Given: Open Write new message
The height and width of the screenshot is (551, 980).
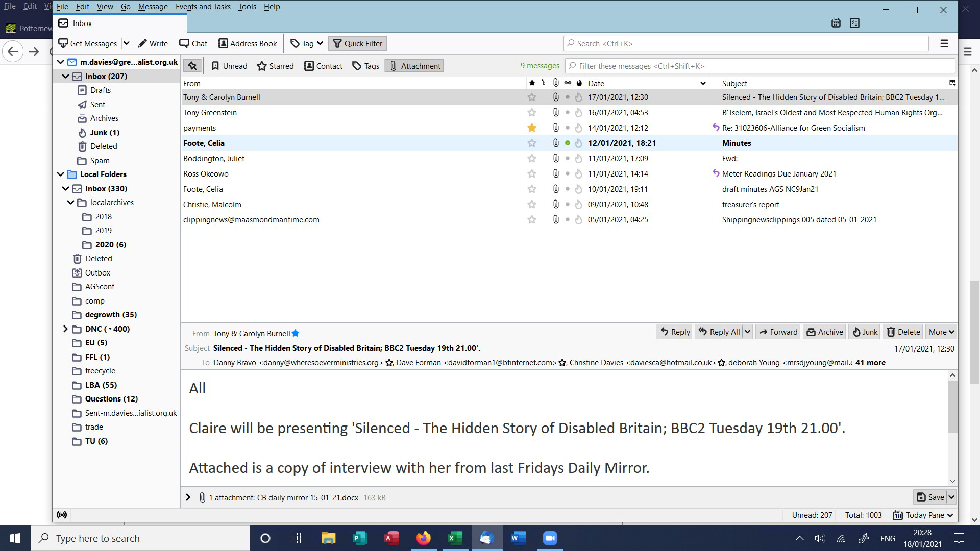Looking at the screenshot, I should click(153, 43).
